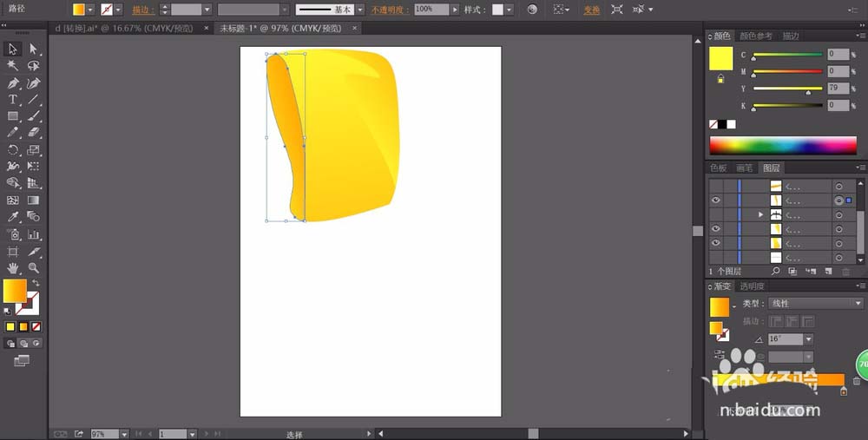This screenshot has height=440, width=868.
Task: Select the Paintbrush tool
Action: click(x=33, y=116)
